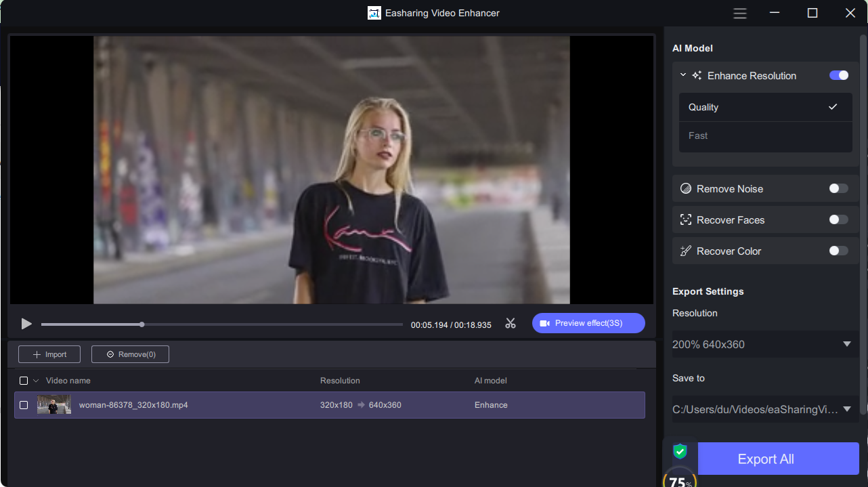Click the Remove Noise icon
868x487 pixels.
pos(686,189)
